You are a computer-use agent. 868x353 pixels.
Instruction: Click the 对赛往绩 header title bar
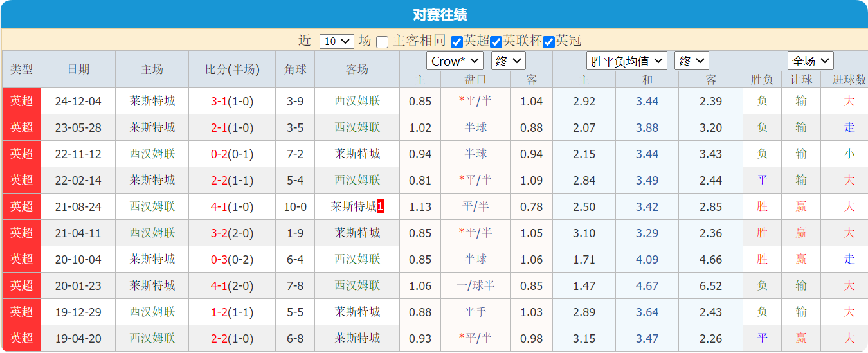pyautogui.click(x=434, y=15)
